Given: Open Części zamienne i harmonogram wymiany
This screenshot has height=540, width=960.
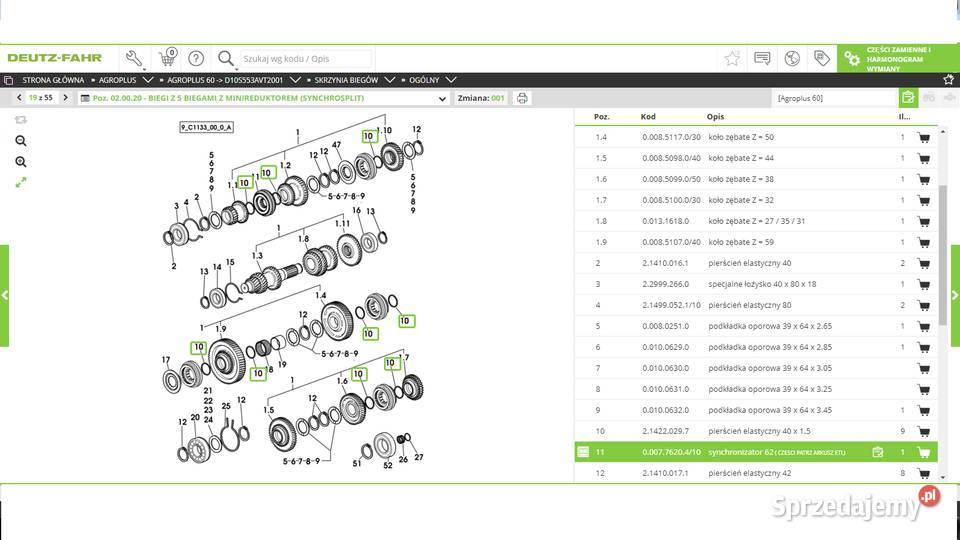Looking at the screenshot, I should click(x=897, y=59).
